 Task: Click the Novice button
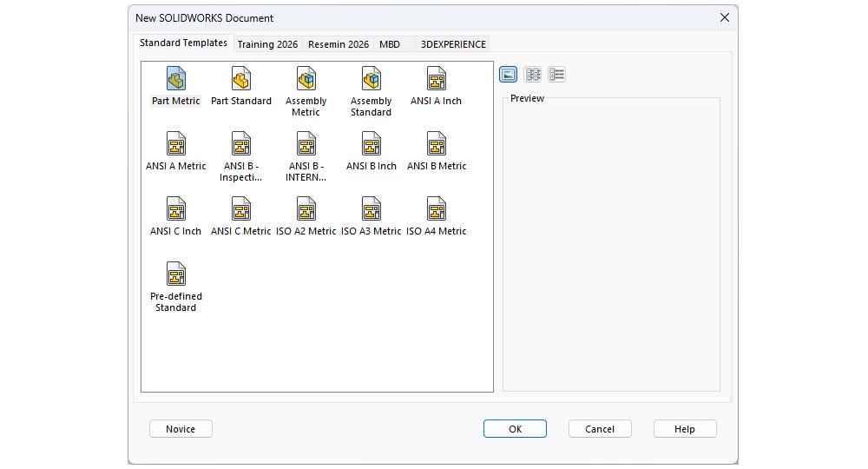(x=181, y=428)
